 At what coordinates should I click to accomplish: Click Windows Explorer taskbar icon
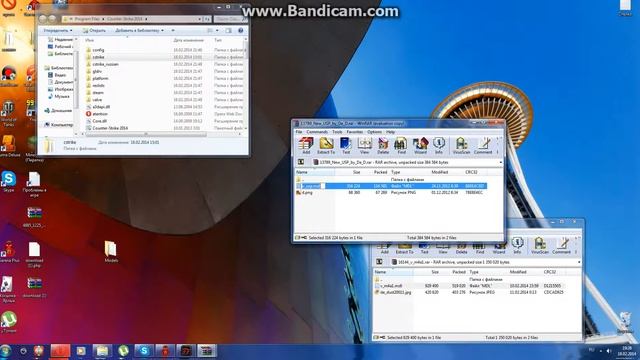[x=102, y=351]
